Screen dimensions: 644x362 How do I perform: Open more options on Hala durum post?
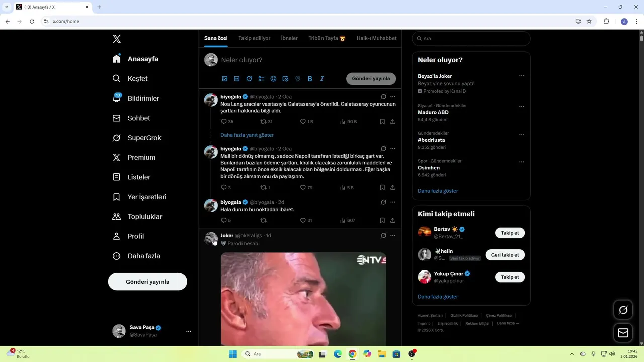[393, 202]
